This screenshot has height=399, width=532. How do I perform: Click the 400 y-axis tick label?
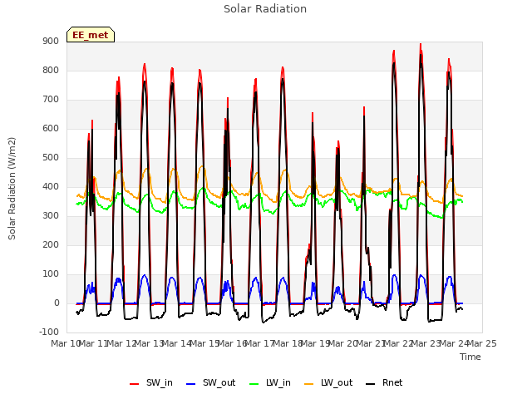51,187
